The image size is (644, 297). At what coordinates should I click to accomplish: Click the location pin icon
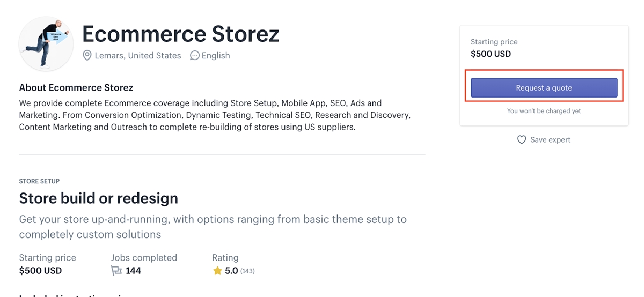pyautogui.click(x=87, y=56)
